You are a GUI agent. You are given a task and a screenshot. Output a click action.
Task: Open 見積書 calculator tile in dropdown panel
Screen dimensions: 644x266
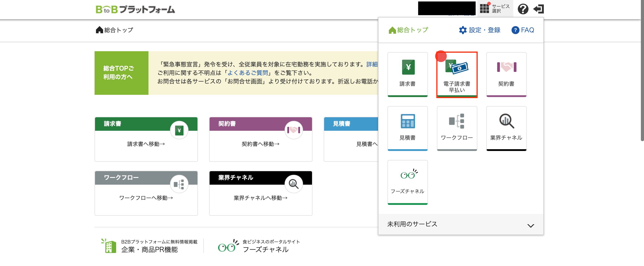[x=407, y=129]
